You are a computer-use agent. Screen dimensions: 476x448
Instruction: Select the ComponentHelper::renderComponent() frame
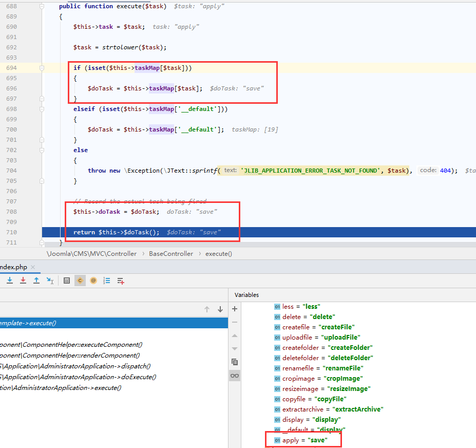click(70, 356)
